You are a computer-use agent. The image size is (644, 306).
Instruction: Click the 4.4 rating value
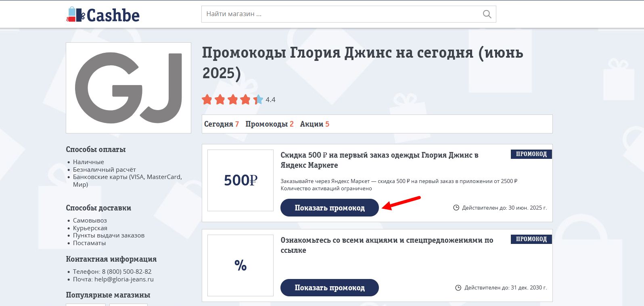point(270,100)
